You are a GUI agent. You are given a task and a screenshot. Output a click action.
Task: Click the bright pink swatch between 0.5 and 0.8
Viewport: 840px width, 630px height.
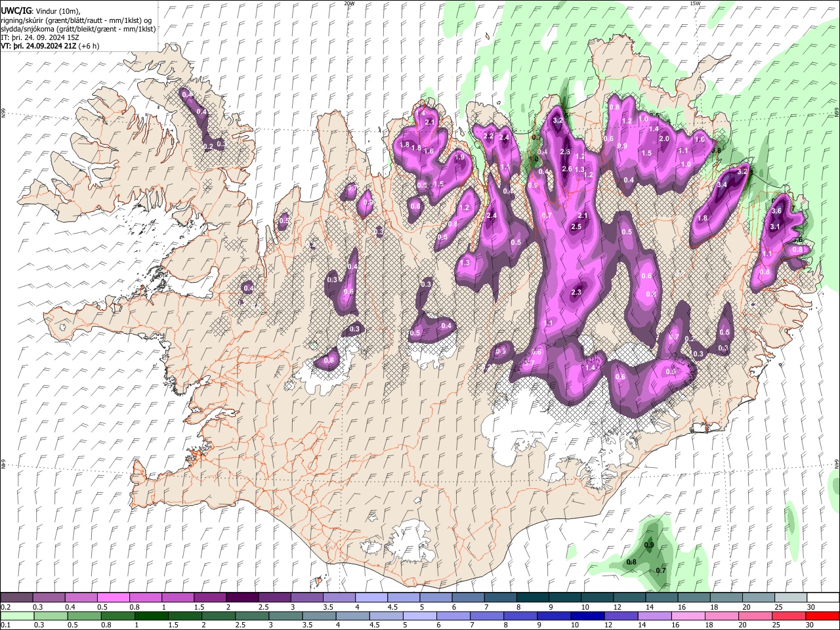coord(113,598)
